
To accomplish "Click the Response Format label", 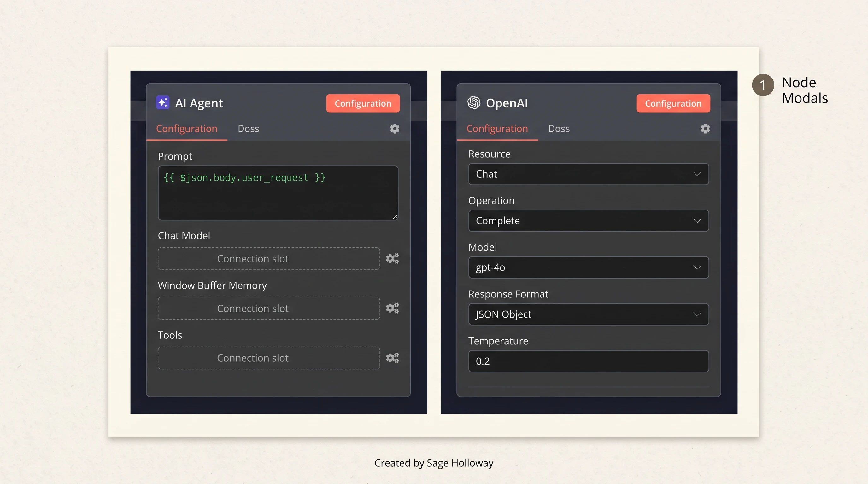I will click(508, 294).
